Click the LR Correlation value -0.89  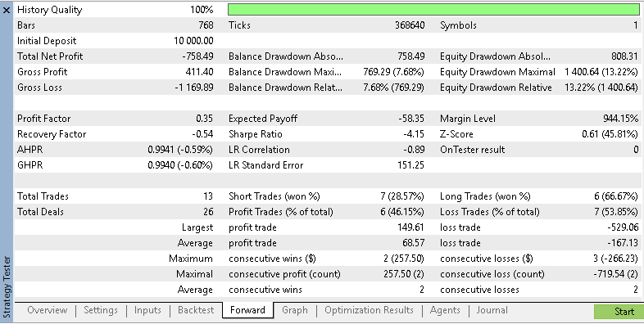[x=414, y=150]
